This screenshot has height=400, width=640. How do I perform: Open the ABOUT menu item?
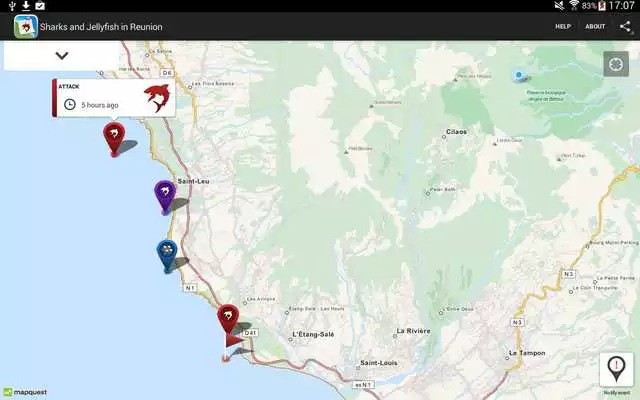595,27
